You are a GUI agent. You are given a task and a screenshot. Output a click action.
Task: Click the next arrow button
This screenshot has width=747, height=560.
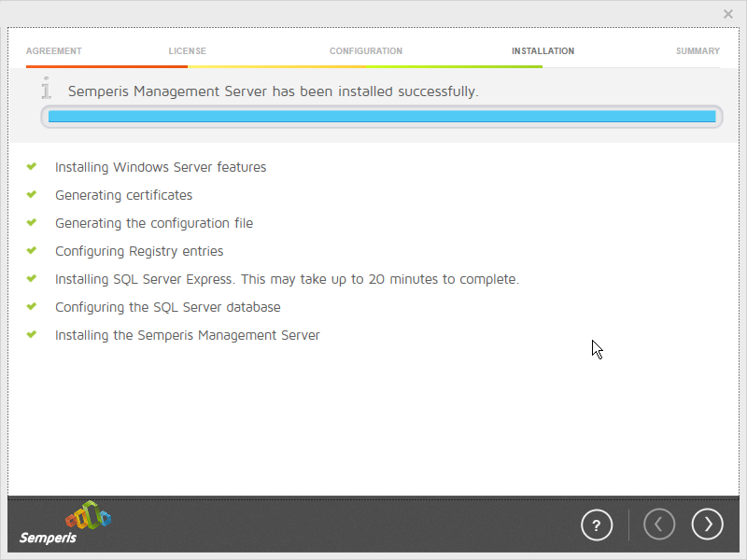click(x=707, y=525)
